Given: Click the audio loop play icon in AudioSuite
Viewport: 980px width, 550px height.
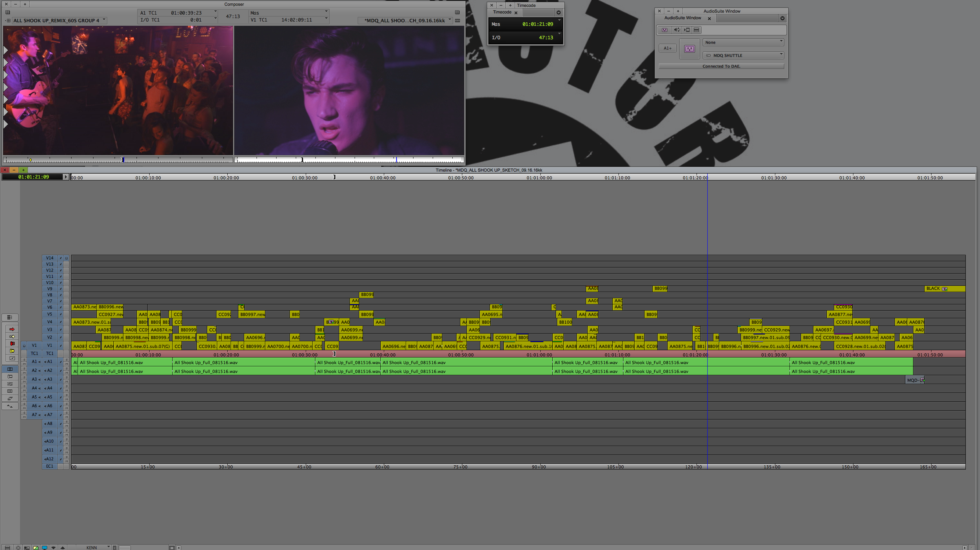Looking at the screenshot, I should click(x=677, y=30).
